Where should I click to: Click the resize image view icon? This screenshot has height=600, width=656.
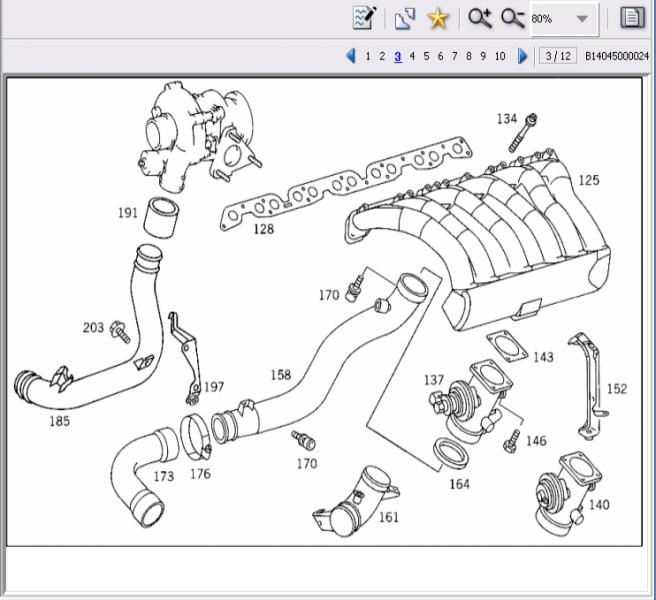tap(404, 18)
